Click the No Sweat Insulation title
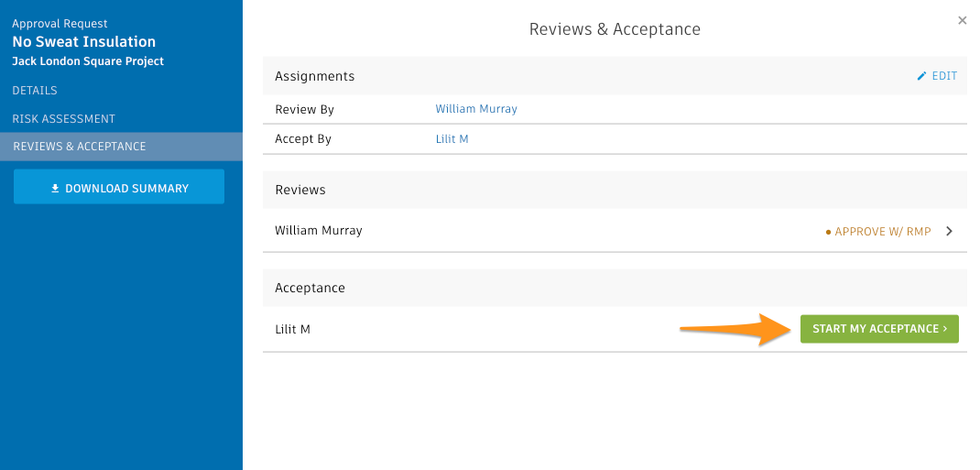980x470 pixels. pyautogui.click(x=84, y=42)
